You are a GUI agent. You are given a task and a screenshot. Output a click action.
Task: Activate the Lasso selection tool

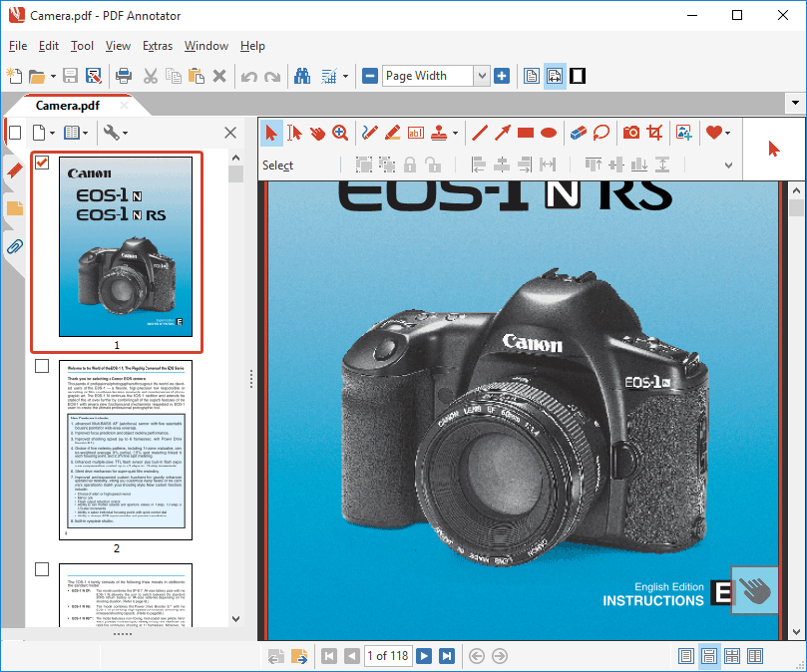pyautogui.click(x=602, y=133)
